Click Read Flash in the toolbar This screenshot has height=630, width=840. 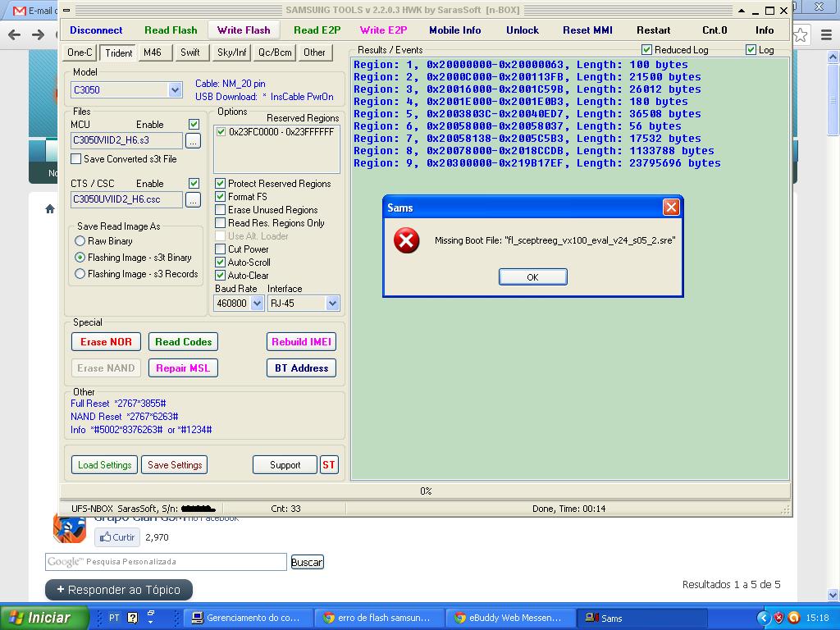pyautogui.click(x=171, y=30)
